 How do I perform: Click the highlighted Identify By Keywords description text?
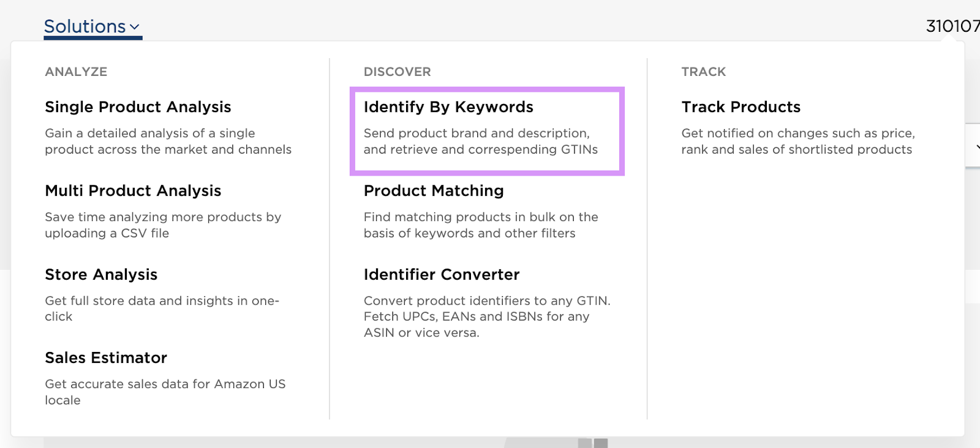(480, 141)
